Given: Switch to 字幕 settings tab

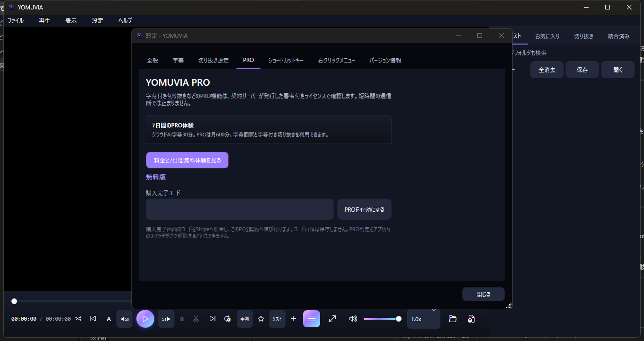Looking at the screenshot, I should (178, 60).
